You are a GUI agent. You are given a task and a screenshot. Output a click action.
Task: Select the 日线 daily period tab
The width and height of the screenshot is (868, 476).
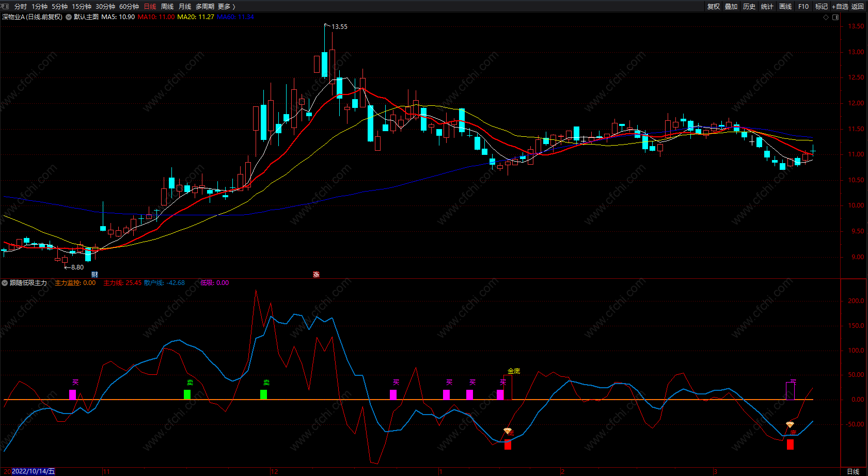click(150, 7)
